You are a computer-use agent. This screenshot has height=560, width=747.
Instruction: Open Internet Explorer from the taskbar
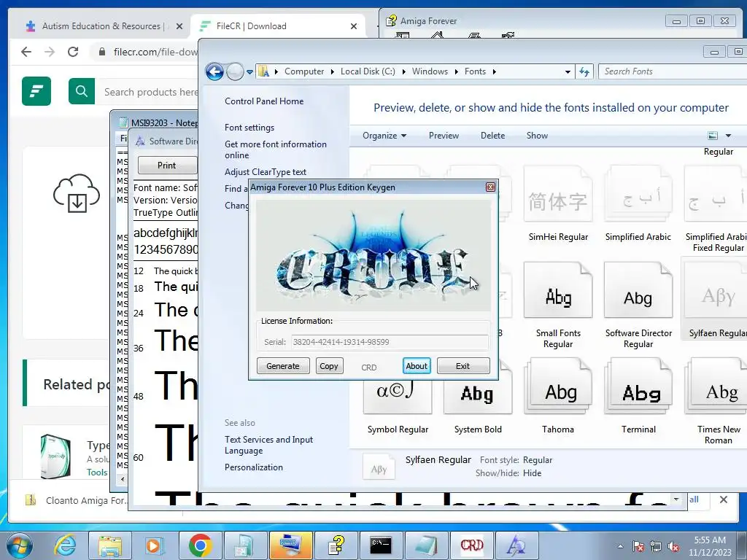pos(65,545)
